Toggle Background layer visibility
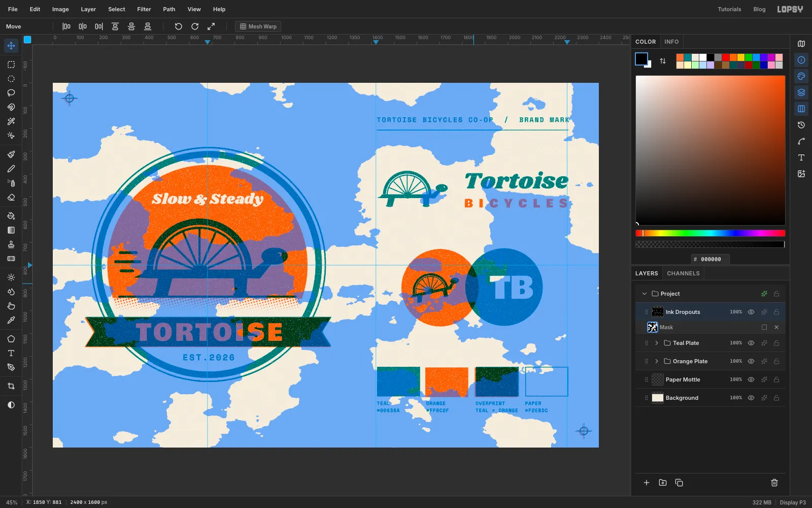This screenshot has width=812, height=508. [x=751, y=398]
